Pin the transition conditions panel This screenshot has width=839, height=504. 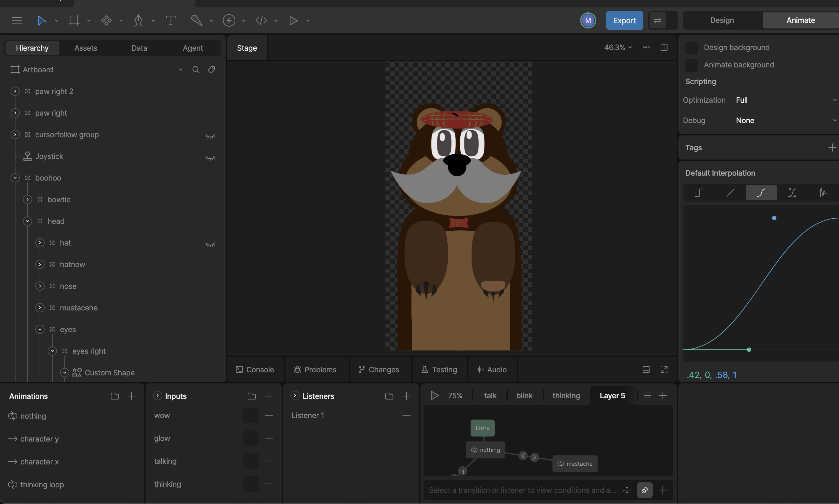(645, 490)
